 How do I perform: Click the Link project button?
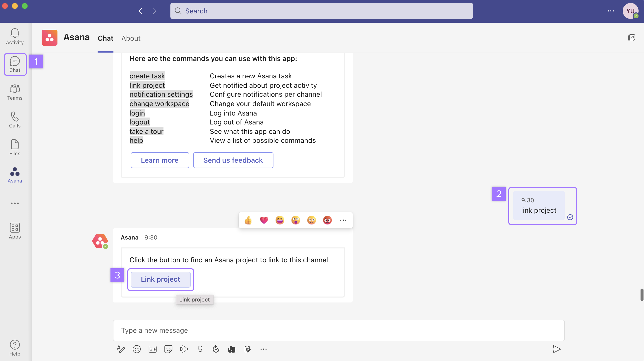pos(161,279)
